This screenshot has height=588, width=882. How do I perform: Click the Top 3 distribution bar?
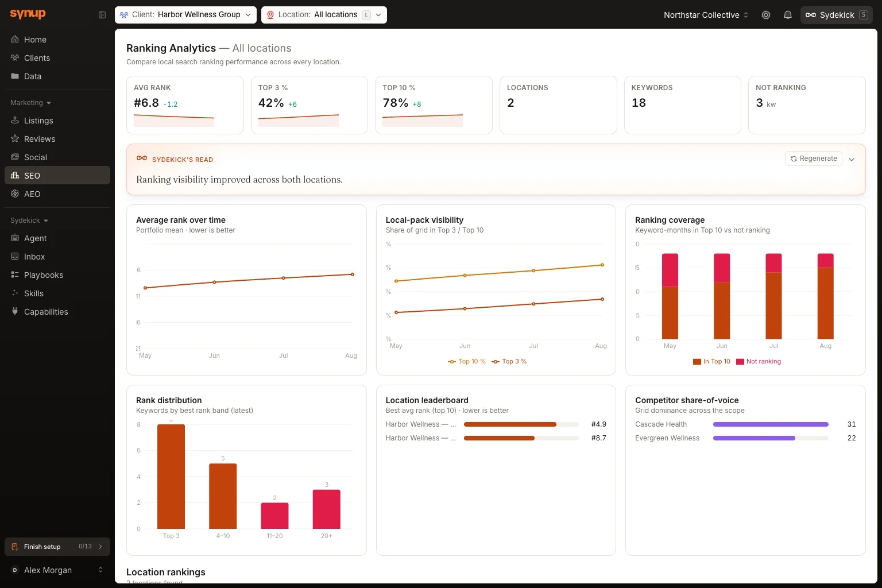(171, 477)
